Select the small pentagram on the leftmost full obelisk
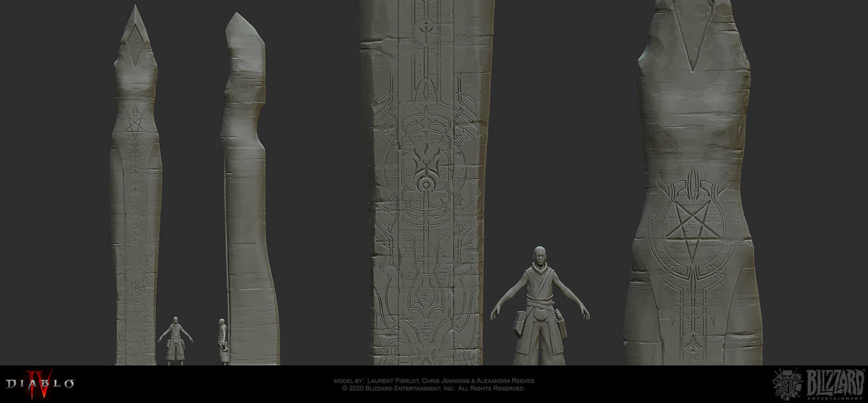 pos(133,126)
